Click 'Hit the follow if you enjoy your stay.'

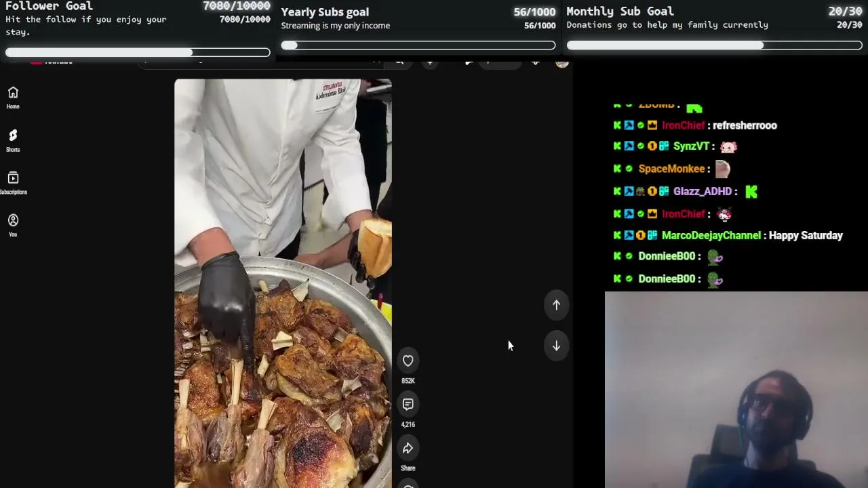coord(86,26)
